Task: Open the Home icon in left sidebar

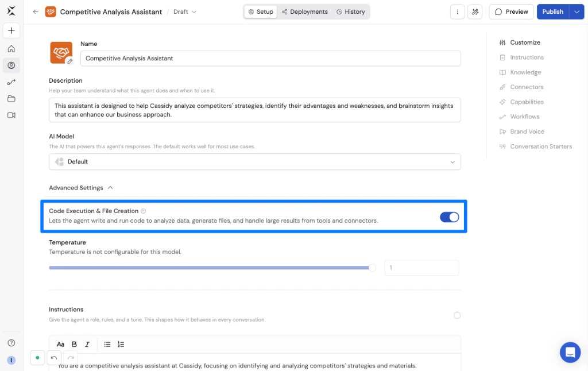Action: (x=11, y=49)
